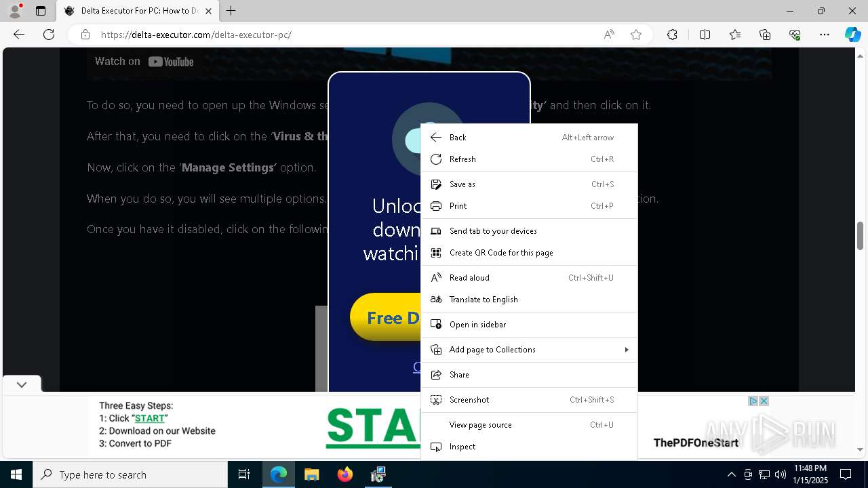Launch Copilot sidebar icon
This screenshot has height=488, width=868.
point(852,35)
